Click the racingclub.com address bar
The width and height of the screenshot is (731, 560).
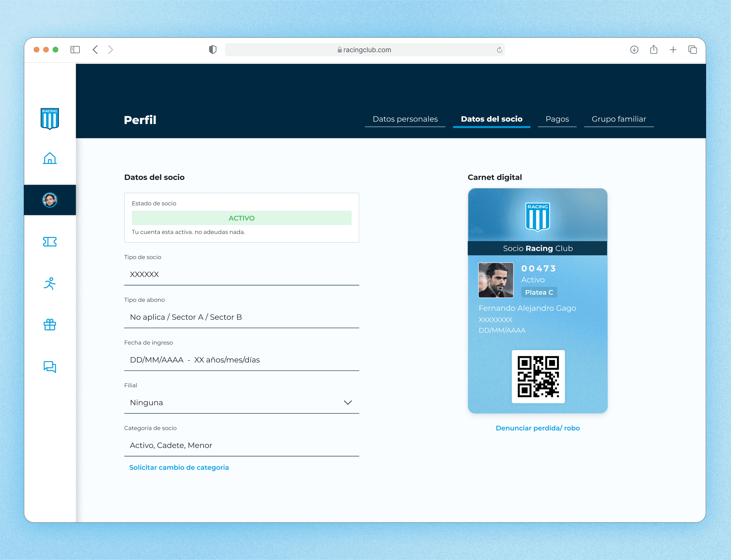365,50
